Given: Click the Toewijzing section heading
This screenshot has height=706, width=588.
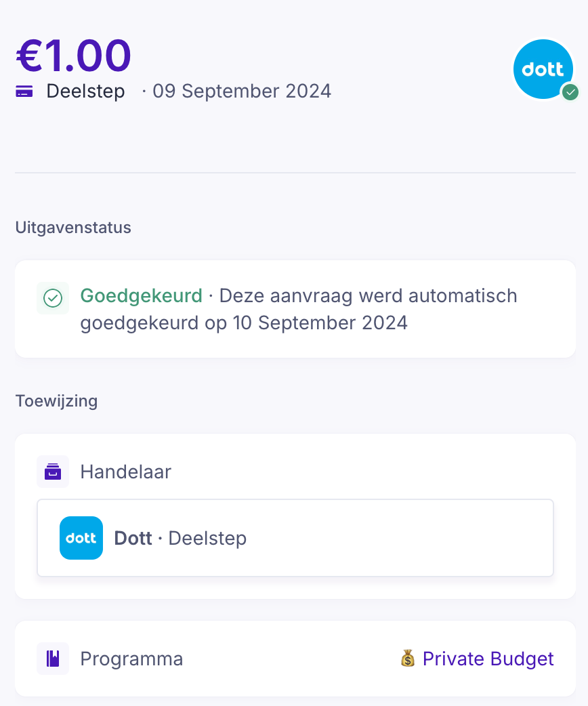Looking at the screenshot, I should pyautogui.click(x=56, y=401).
